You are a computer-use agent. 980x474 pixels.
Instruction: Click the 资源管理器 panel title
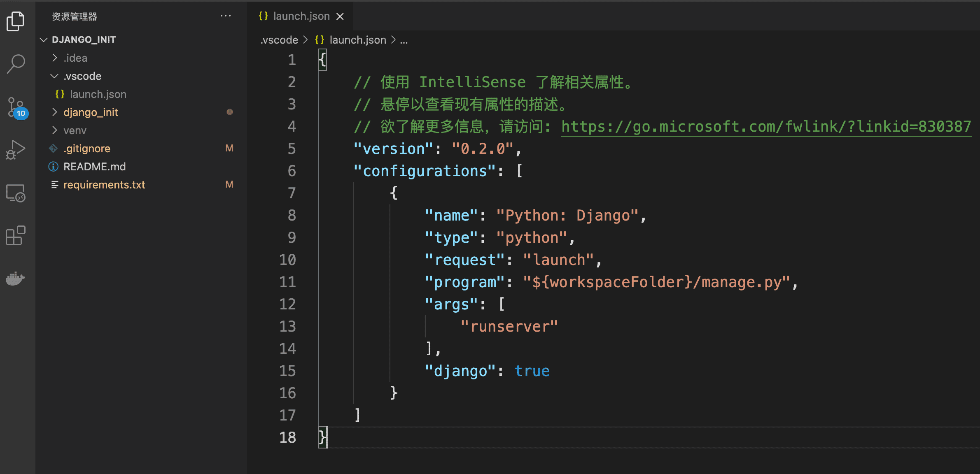coord(75,16)
